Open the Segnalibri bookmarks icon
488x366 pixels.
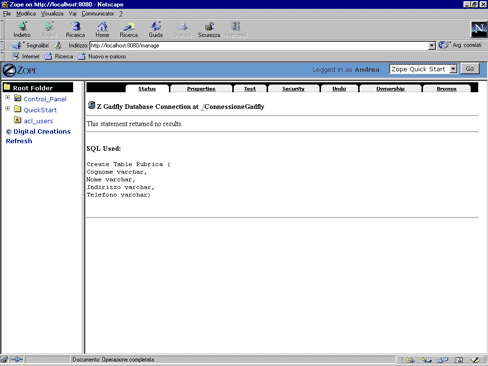[17, 45]
